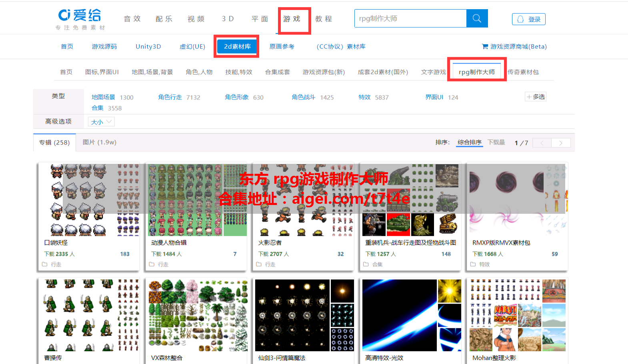Select the Unity3D sub-navigation link
Screen dimensions: 628x364
pos(148,46)
